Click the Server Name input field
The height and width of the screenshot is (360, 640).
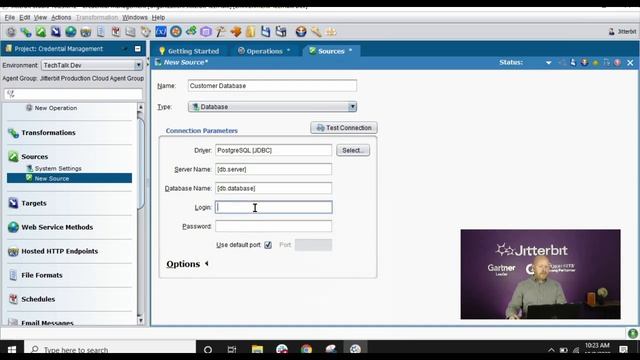click(273, 169)
